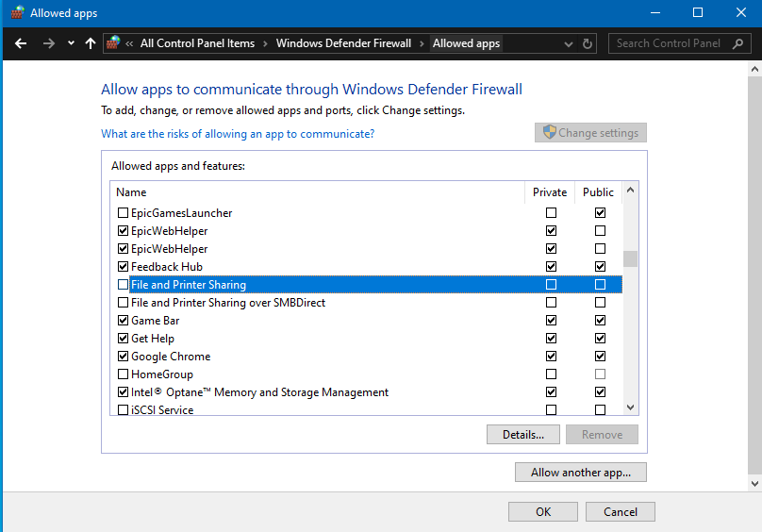Click the Back navigation arrow

(x=21, y=43)
